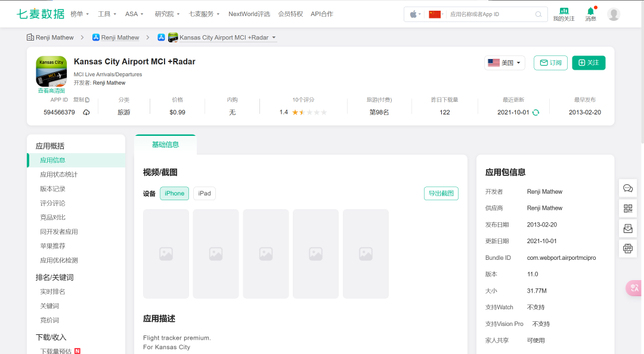
Task: Open the 七麦数据 logo homepage
Action: point(41,14)
